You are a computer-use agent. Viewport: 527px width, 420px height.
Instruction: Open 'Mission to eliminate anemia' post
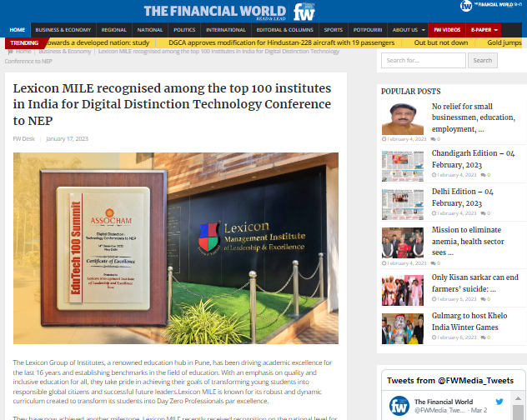(468, 241)
